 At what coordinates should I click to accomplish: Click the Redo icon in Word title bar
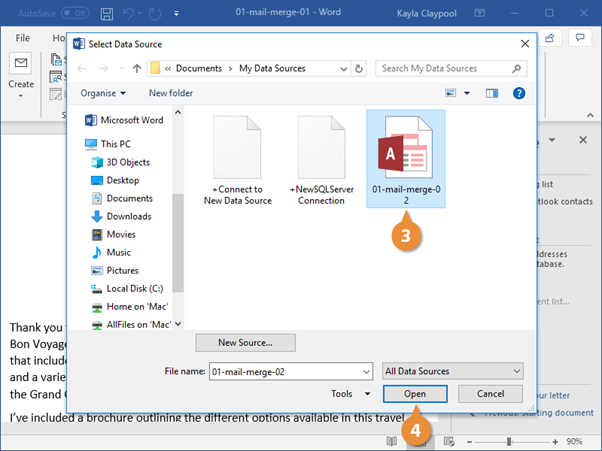pos(155,14)
